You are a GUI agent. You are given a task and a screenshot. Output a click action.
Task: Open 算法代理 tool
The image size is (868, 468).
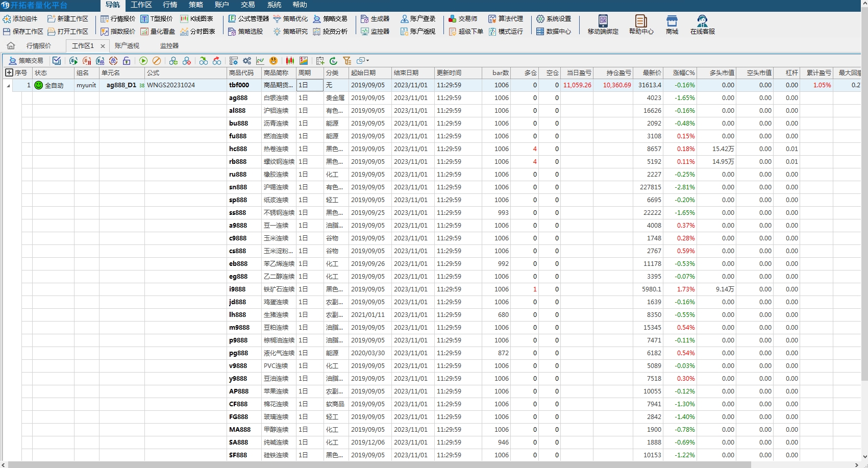tap(506, 19)
